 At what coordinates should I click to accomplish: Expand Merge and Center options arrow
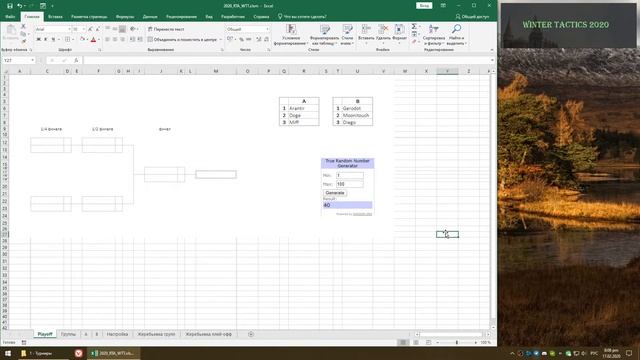tap(220, 40)
